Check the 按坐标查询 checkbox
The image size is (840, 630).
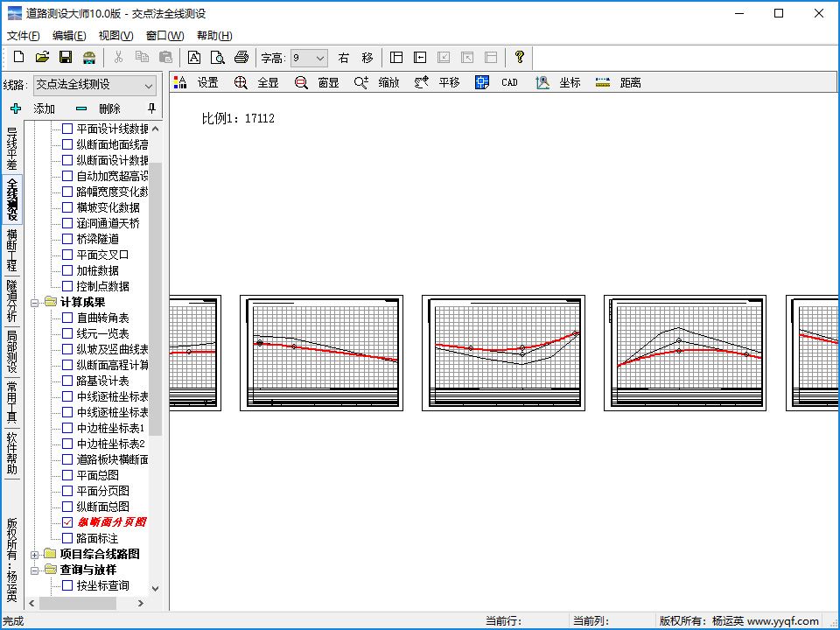click(x=67, y=585)
